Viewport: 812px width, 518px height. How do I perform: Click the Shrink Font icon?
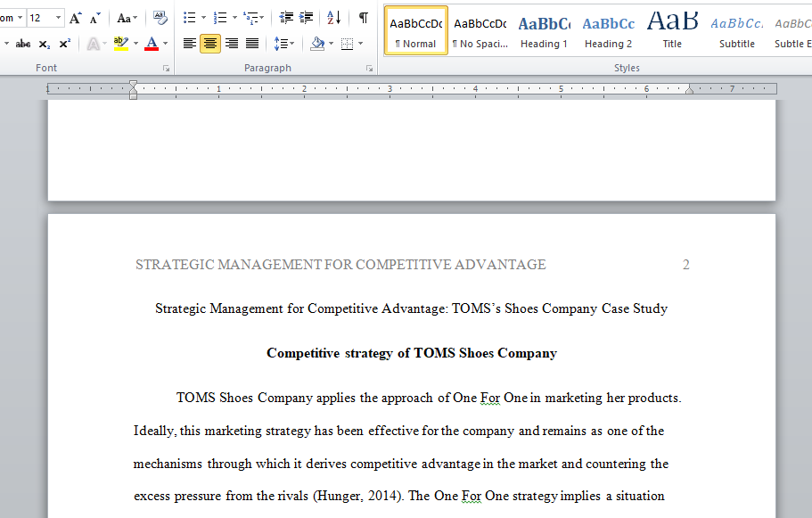[x=94, y=18]
